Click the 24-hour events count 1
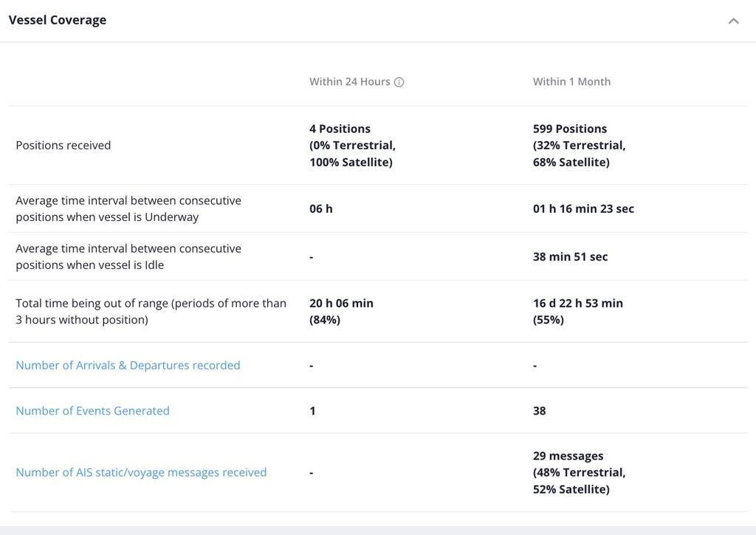756x535 pixels. (312, 411)
